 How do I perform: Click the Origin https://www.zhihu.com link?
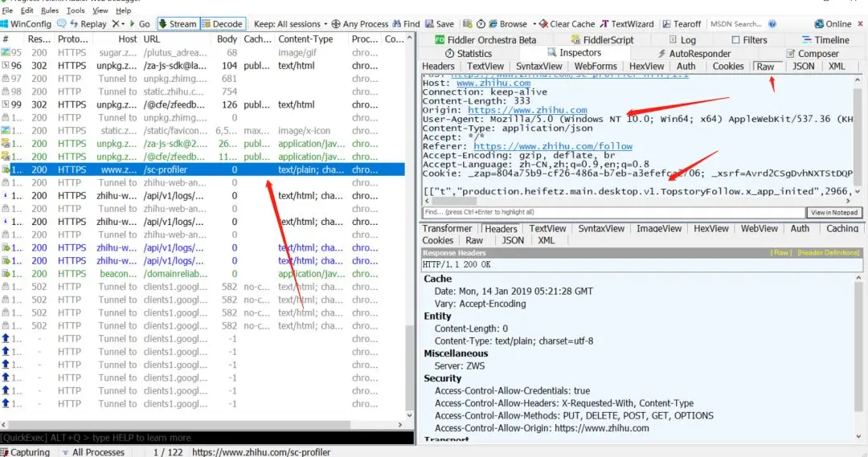[527, 110]
